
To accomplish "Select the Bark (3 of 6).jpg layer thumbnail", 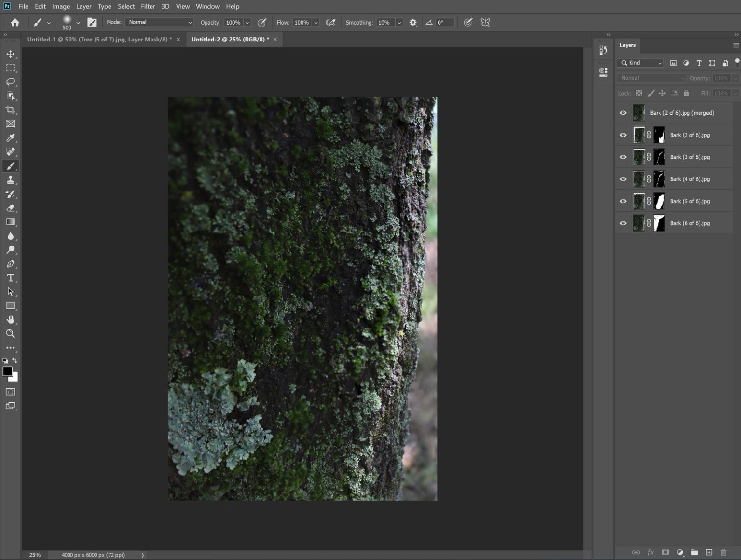I will 639,157.
